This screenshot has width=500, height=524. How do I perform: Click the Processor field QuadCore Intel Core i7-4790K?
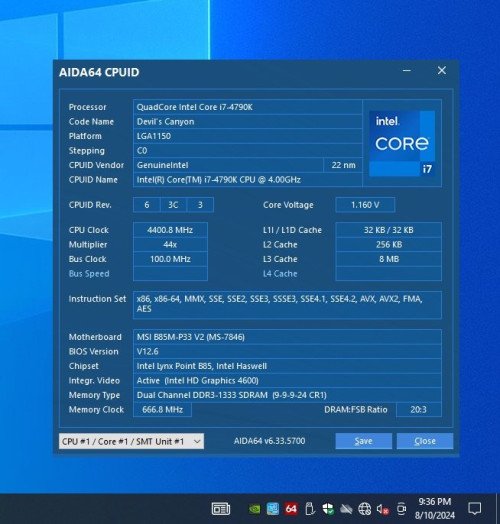pos(248,107)
